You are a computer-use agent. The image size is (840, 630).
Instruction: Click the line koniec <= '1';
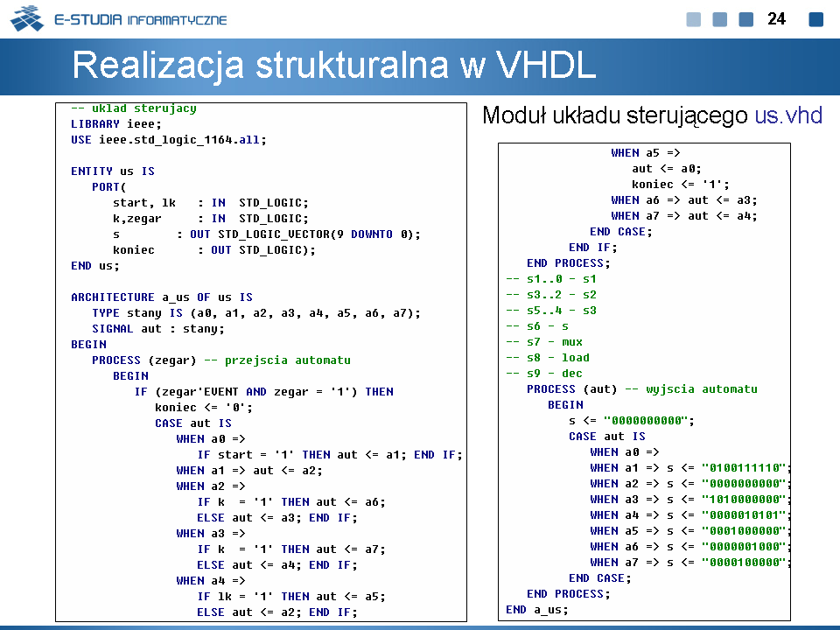(681, 185)
